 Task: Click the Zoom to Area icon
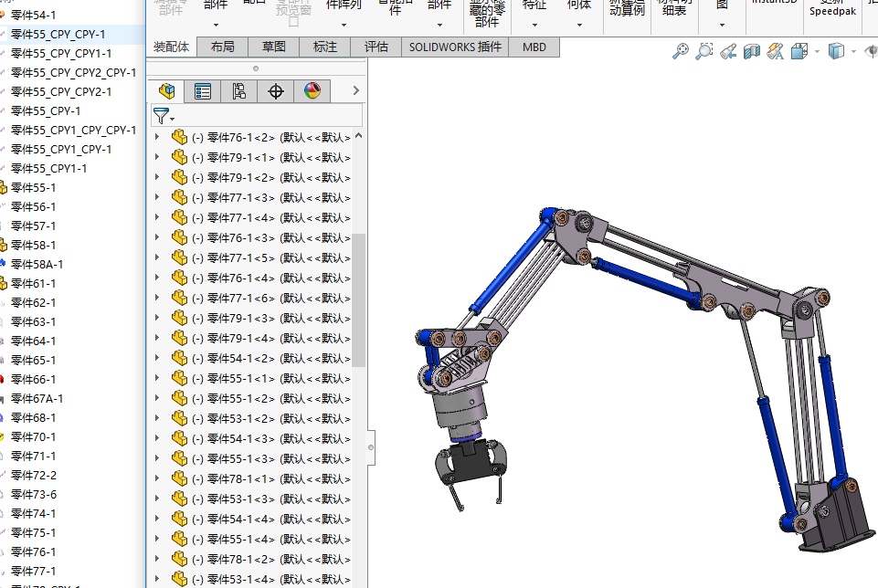pos(703,52)
